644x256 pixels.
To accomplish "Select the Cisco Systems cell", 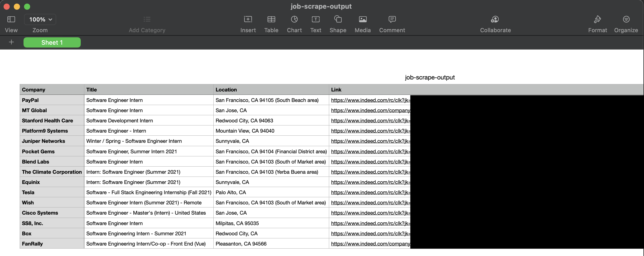I will [x=52, y=213].
